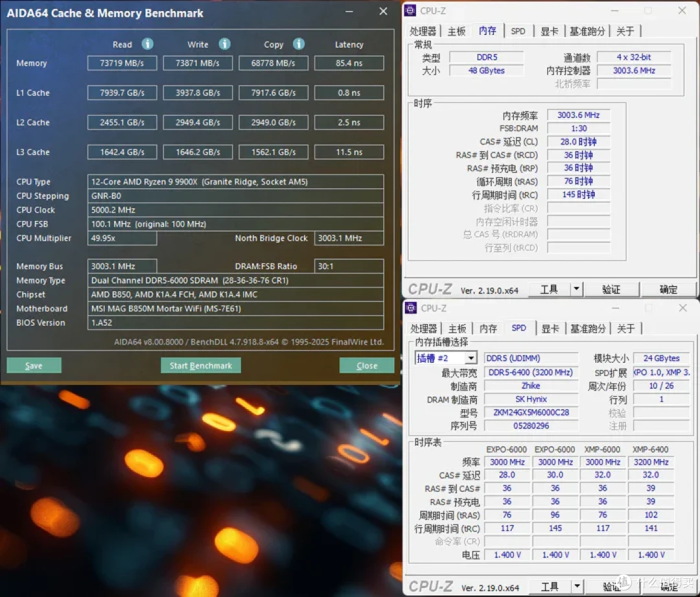Open 显卡 tab in lower CPU-Z window

(550, 329)
